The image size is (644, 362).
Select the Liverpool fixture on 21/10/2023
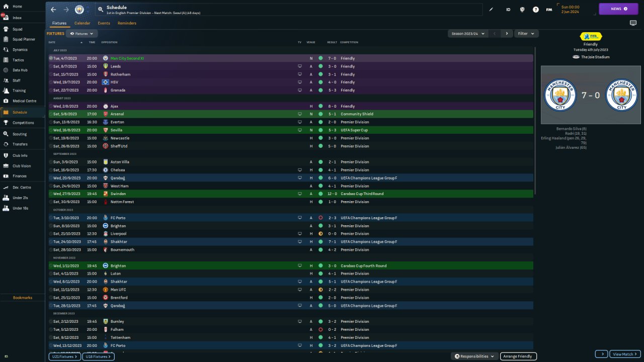coord(290,234)
